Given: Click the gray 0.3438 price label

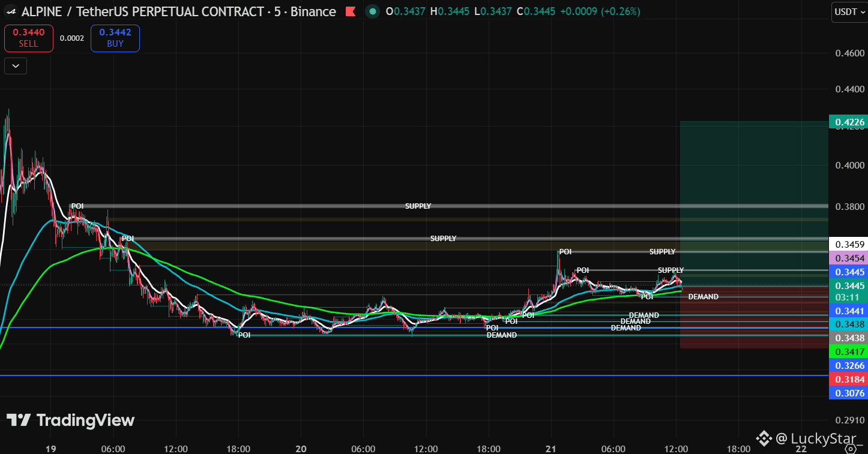Looking at the screenshot, I should coord(848,338).
